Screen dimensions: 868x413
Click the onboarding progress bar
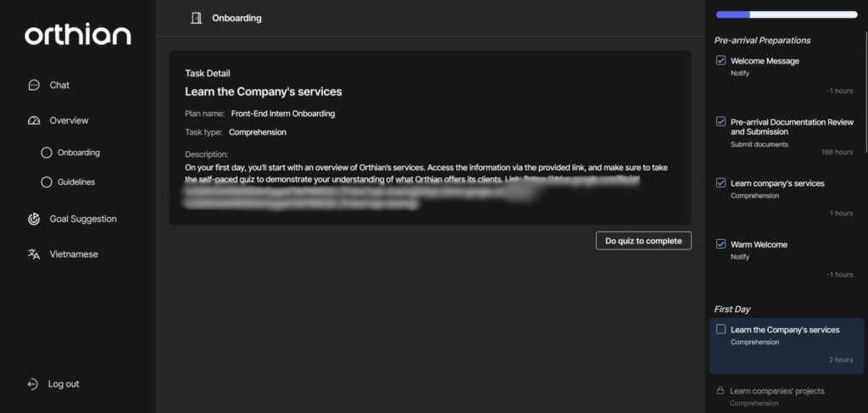pyautogui.click(x=786, y=14)
